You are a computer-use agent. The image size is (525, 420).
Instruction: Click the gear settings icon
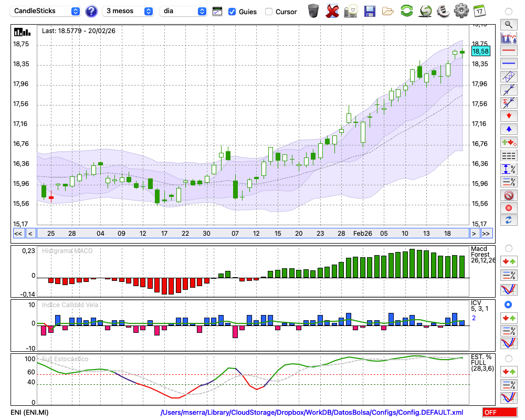click(x=461, y=10)
